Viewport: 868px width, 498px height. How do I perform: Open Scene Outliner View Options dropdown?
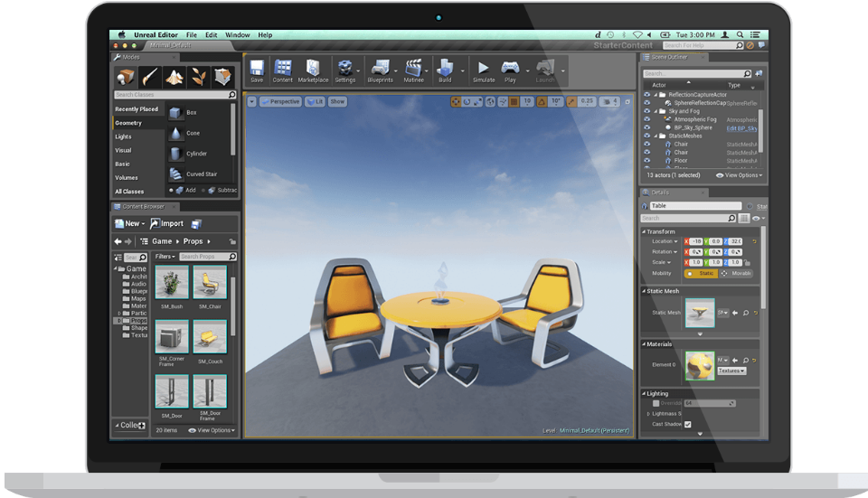(740, 175)
